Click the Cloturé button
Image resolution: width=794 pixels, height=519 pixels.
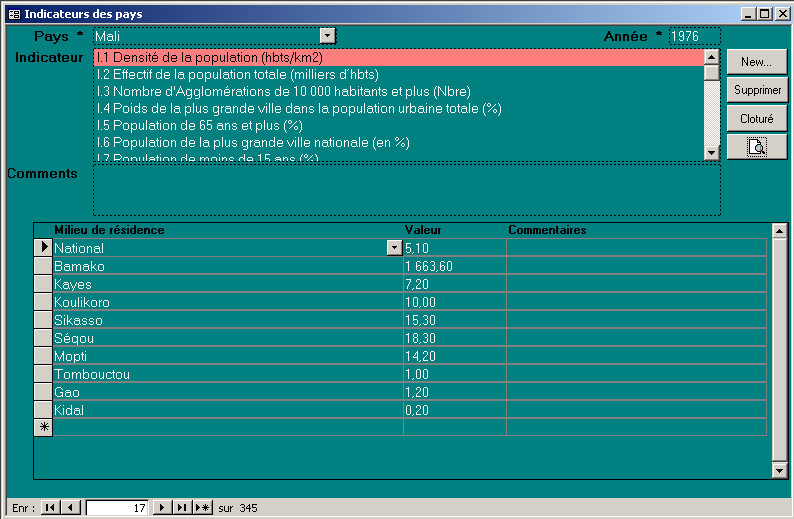[756, 118]
